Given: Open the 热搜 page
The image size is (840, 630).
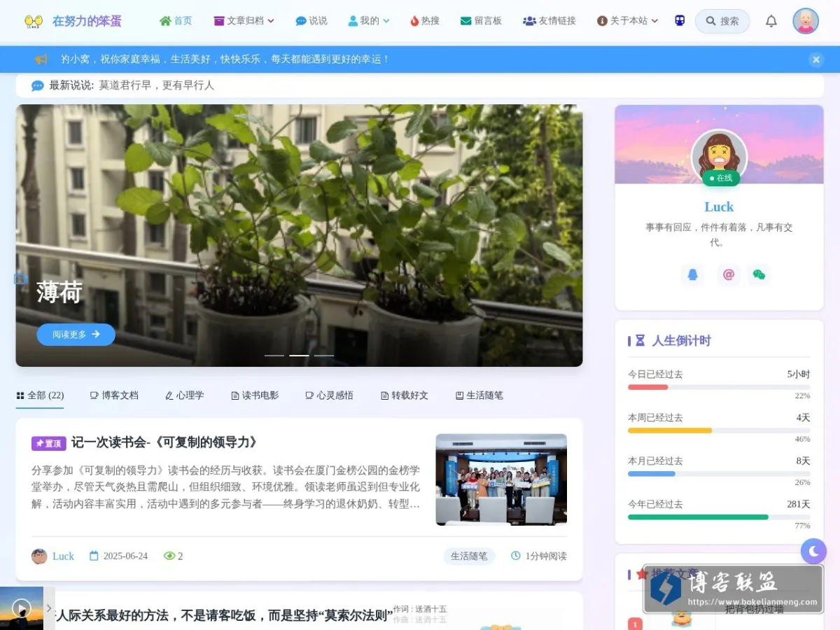Looking at the screenshot, I should [x=425, y=21].
